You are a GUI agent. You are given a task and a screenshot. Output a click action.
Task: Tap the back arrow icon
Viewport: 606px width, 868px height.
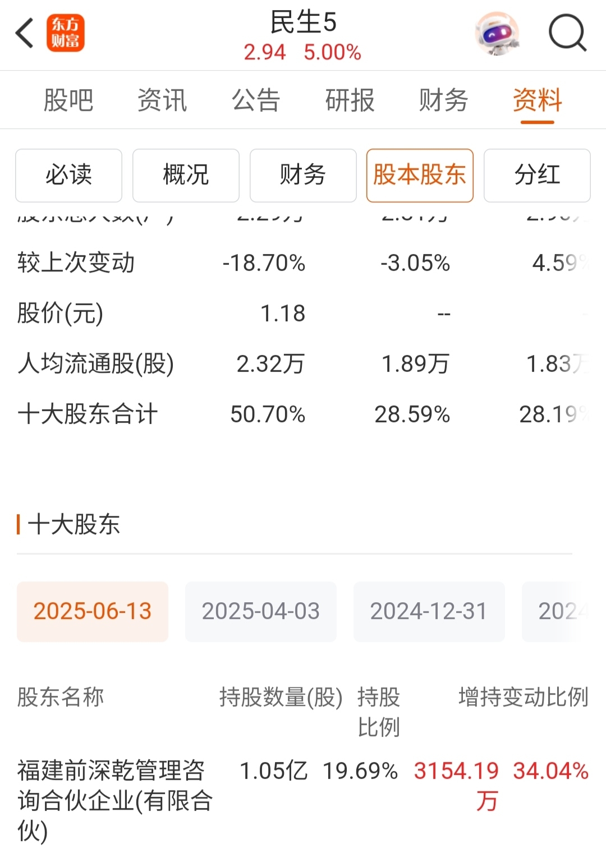click(x=25, y=33)
